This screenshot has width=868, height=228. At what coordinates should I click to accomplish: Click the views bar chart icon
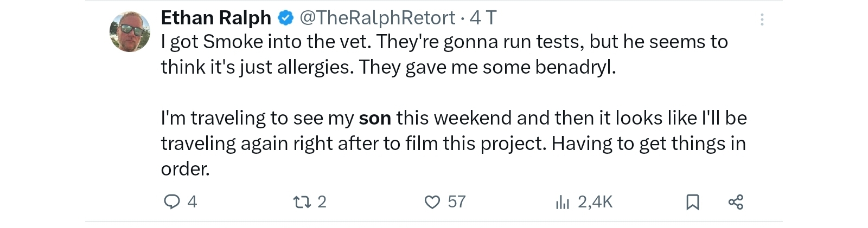click(563, 202)
